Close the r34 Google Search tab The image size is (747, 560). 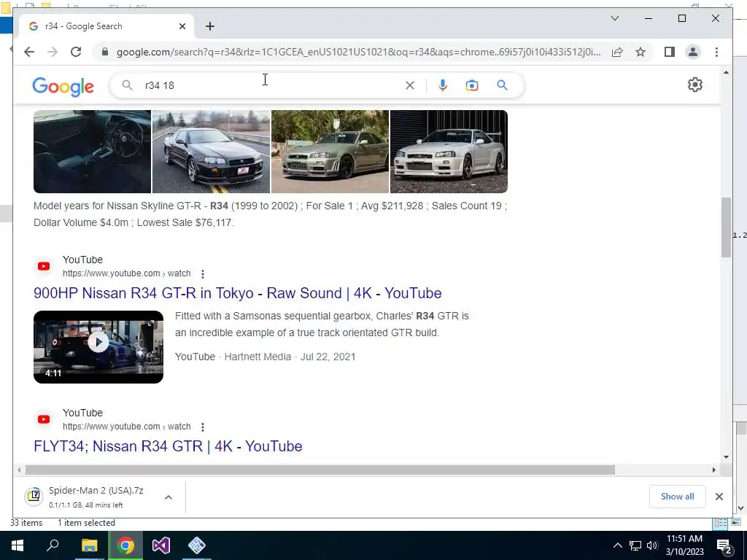pos(182,26)
